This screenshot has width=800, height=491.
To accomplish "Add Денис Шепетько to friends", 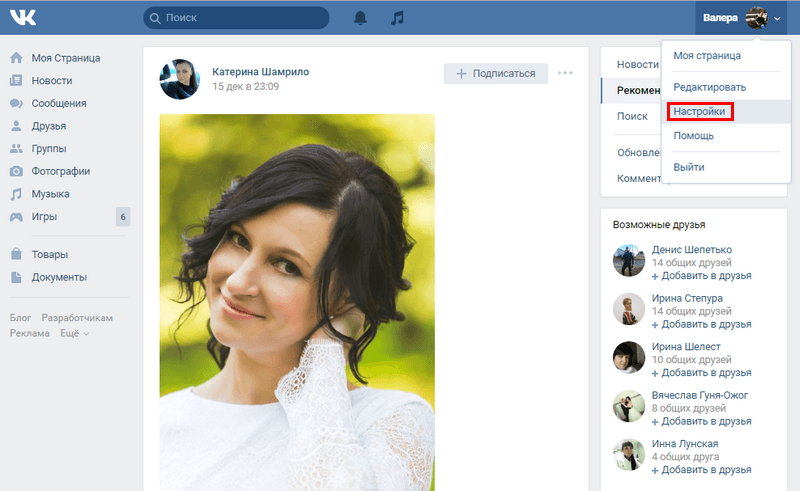I will point(702,276).
